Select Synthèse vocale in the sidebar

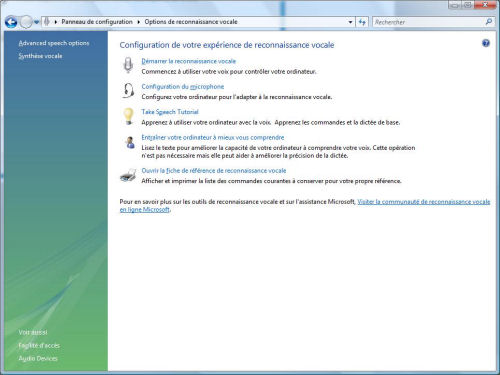tap(40, 56)
